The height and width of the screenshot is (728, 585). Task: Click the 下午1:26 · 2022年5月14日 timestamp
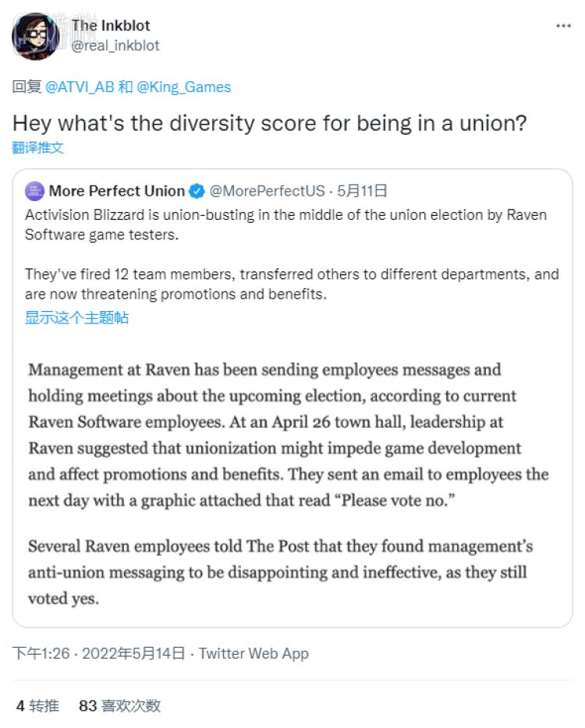98,653
